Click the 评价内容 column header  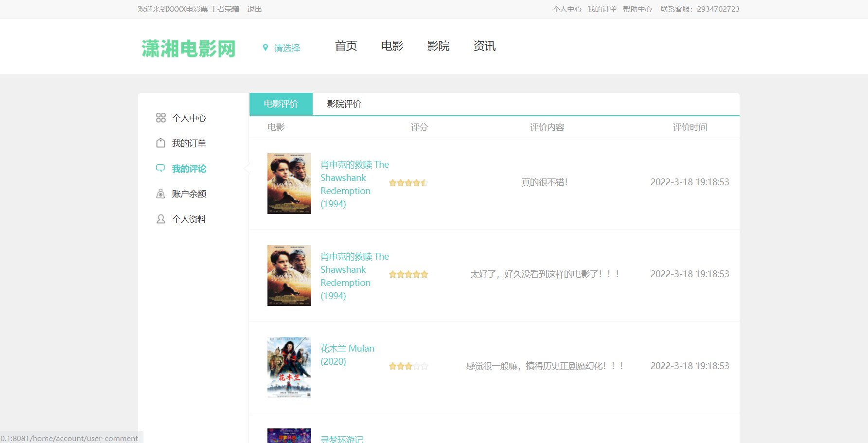coord(547,127)
